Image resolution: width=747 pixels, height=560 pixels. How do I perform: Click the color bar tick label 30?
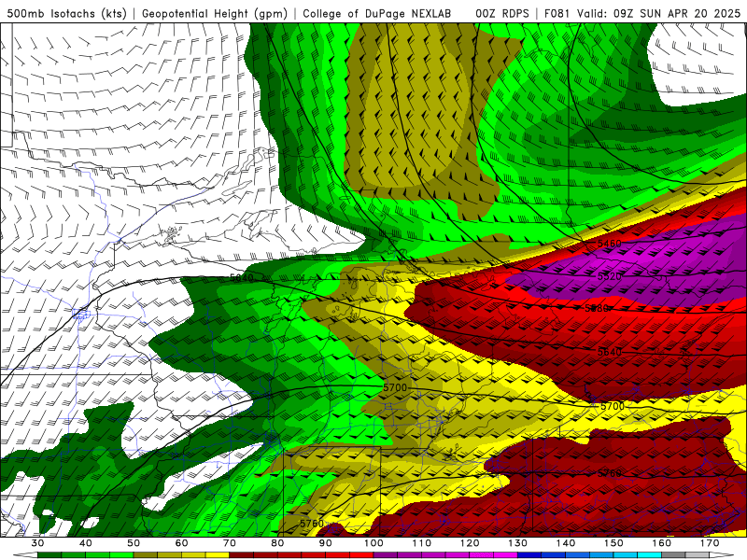point(37,543)
